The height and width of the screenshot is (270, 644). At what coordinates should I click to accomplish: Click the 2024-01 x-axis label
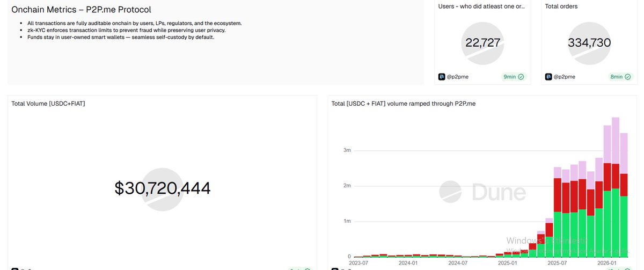point(408,263)
